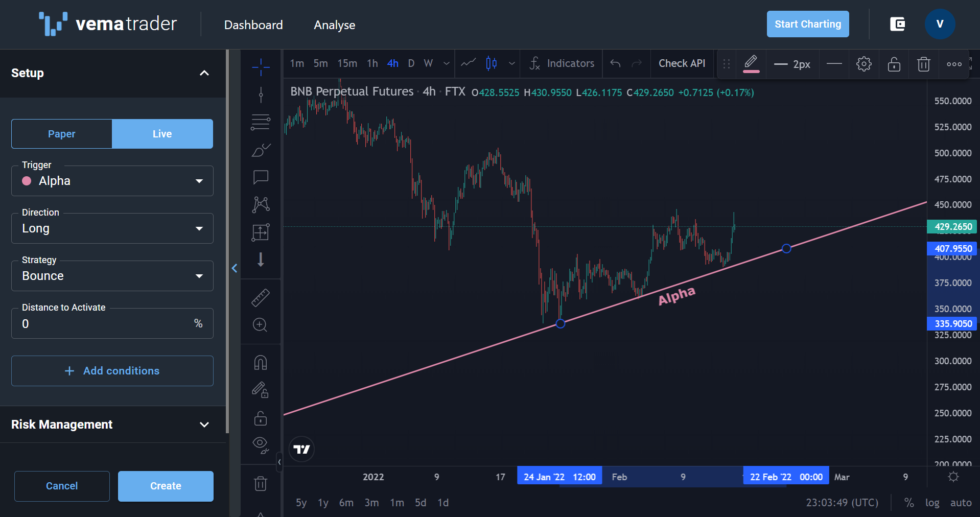Viewport: 980px width, 517px height.
Task: Select the down arrow icon tool
Action: (x=261, y=260)
